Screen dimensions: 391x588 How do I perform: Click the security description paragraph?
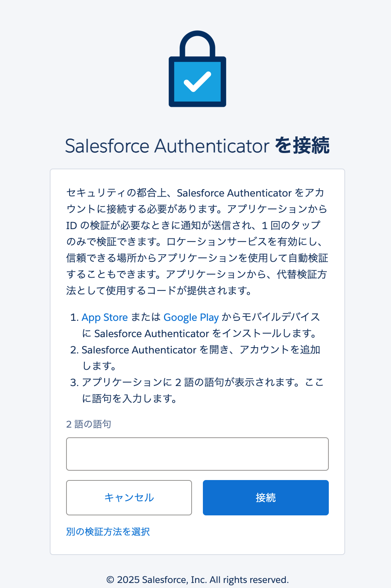197,241
